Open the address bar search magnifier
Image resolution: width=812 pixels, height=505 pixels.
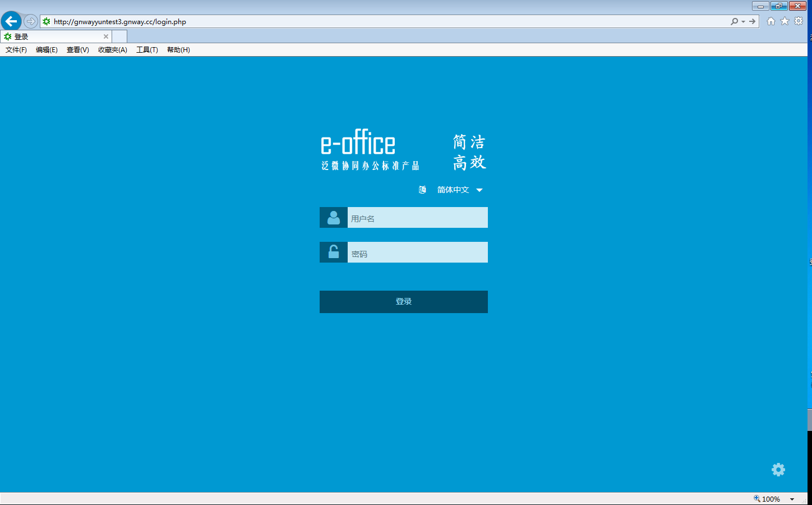(734, 21)
